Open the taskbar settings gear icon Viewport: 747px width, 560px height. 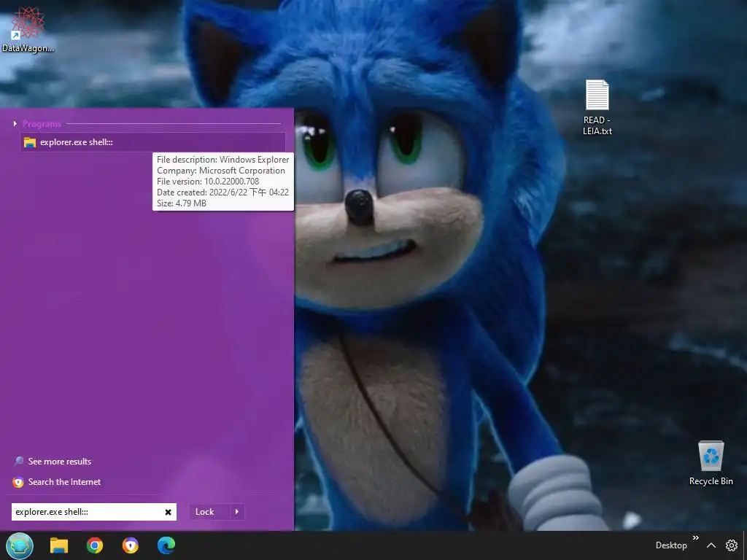(x=731, y=545)
